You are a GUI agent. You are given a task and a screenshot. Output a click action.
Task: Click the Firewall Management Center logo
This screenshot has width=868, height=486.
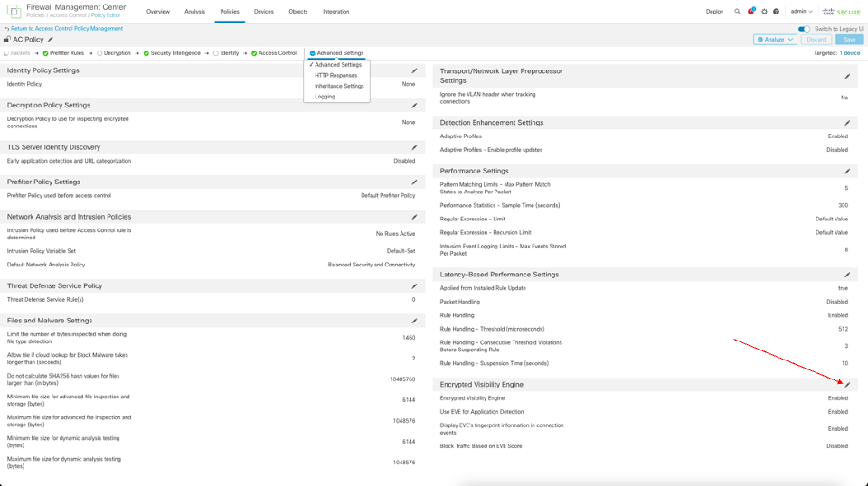pos(14,11)
